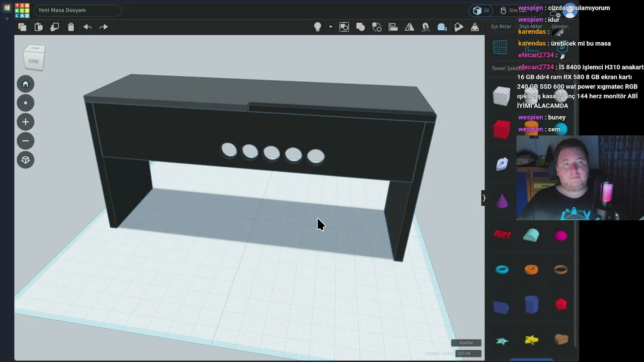The image size is (644, 362).
Task: Toggle the light bulb show-all icon
Action: point(317,27)
